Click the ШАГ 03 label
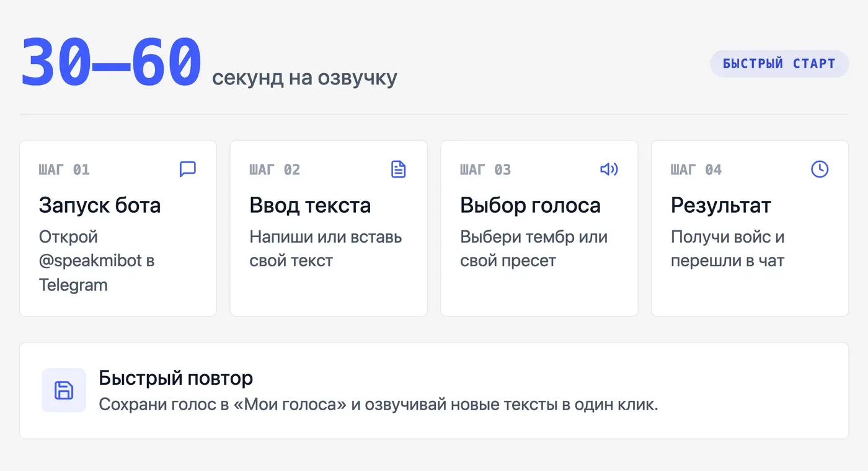Viewport: 868px width, 471px height. tap(485, 169)
